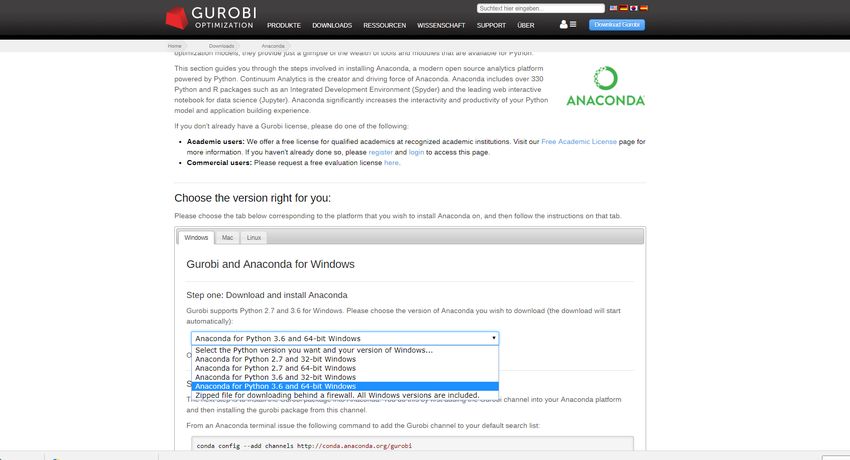Click the 'Gurobi and Anaconda for Windows' heading

(271, 264)
